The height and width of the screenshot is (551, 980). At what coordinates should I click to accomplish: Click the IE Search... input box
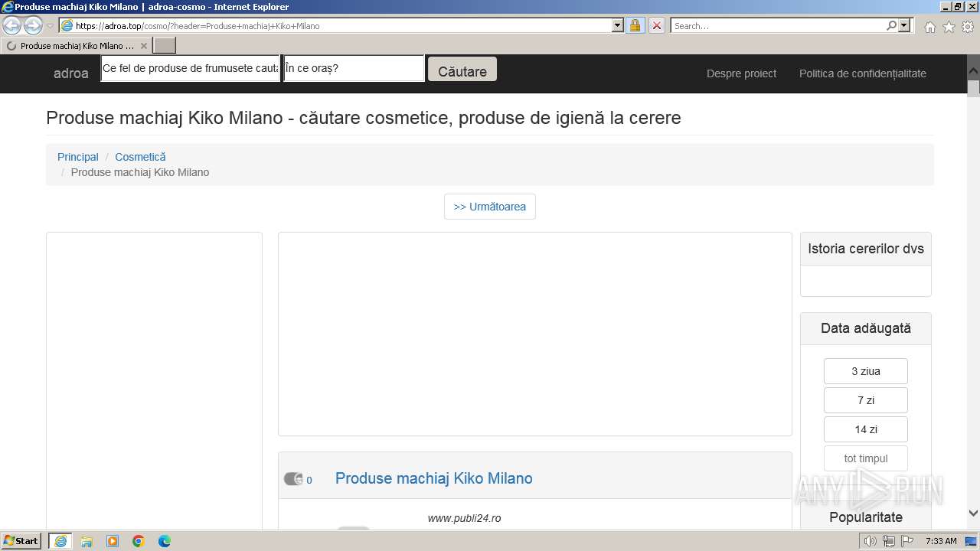[778, 25]
